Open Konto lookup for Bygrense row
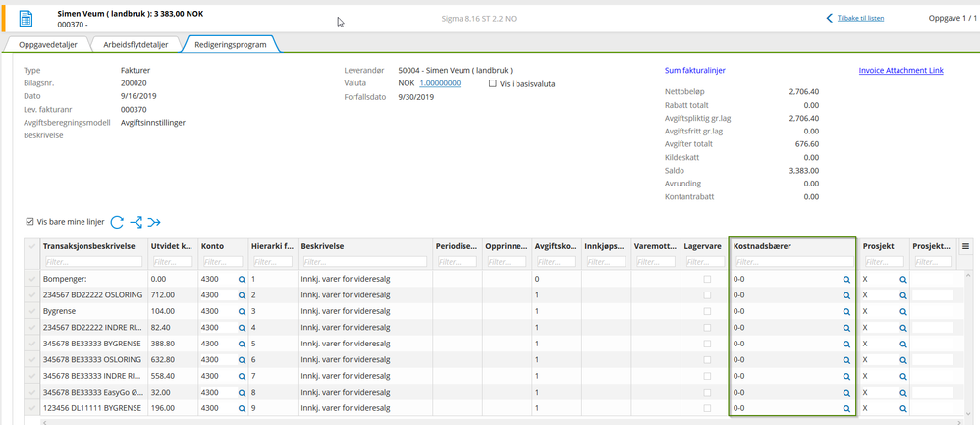This screenshot has height=425, width=980. (242, 310)
